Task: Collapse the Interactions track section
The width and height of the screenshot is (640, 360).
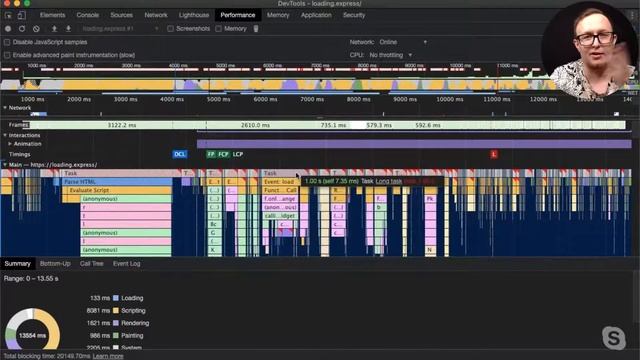Action: pos(5,135)
